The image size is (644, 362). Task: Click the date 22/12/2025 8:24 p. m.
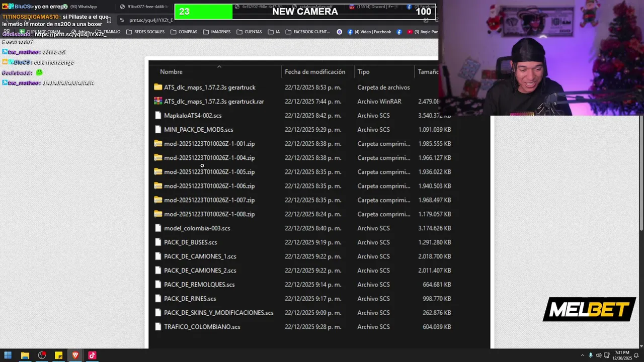313,214
